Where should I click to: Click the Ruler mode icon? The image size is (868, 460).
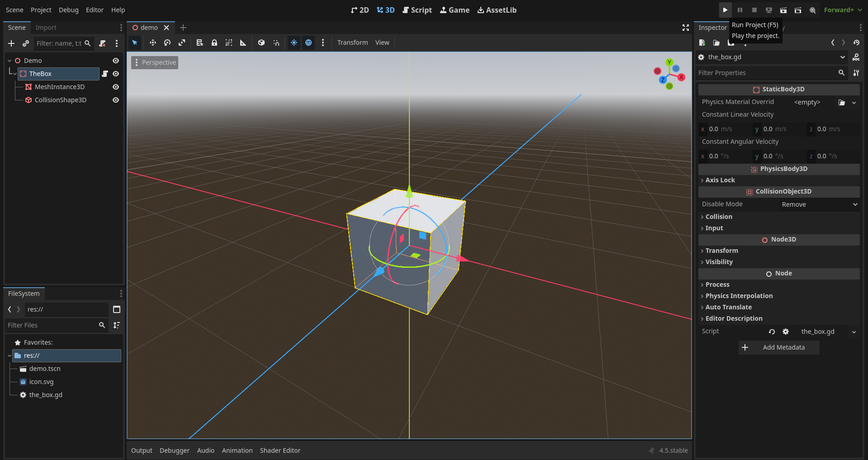[x=243, y=43]
